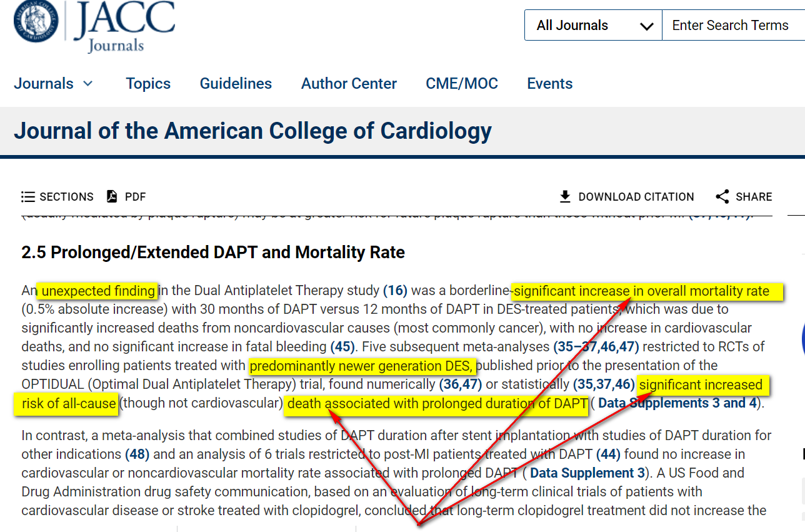Image resolution: width=805 pixels, height=532 pixels.
Task: Expand the Journals menu chevron
Action: click(x=88, y=84)
